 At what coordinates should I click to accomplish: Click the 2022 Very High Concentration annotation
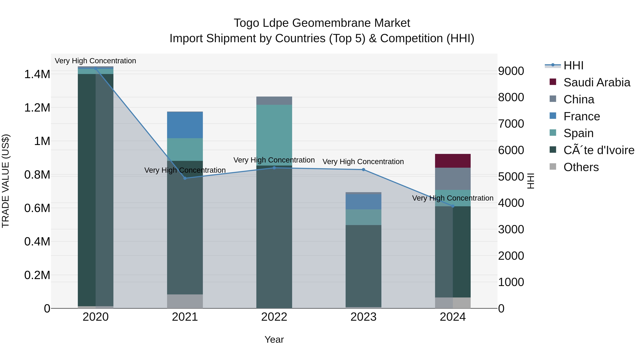(274, 160)
